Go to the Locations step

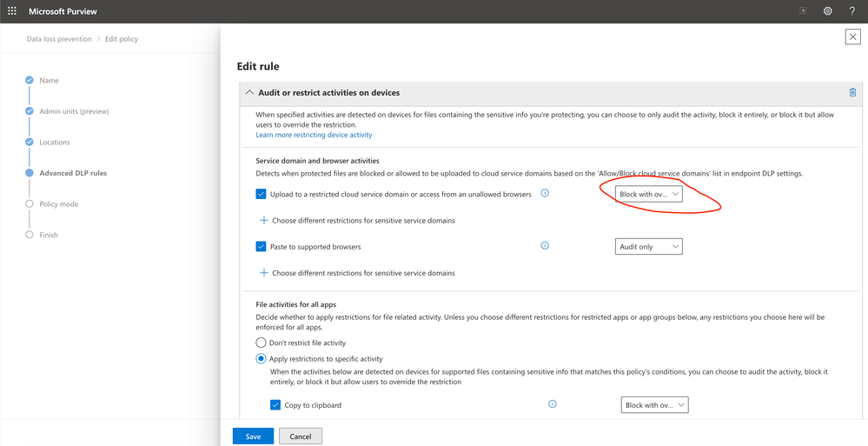(54, 142)
